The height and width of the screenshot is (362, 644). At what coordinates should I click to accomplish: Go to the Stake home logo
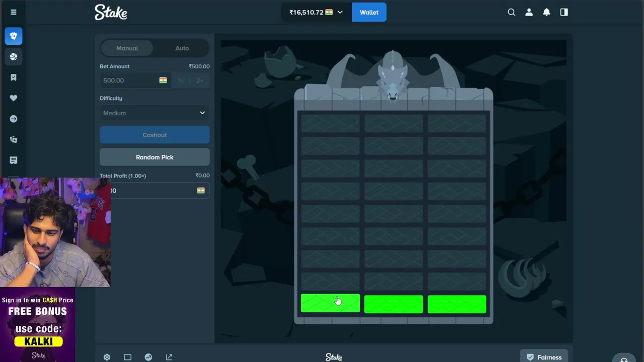click(111, 12)
